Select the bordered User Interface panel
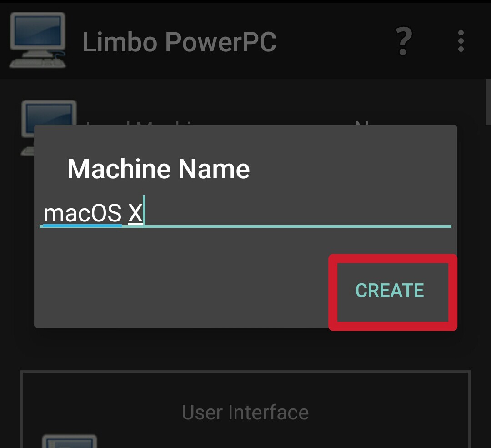Image resolution: width=491 pixels, height=448 pixels. (x=245, y=409)
